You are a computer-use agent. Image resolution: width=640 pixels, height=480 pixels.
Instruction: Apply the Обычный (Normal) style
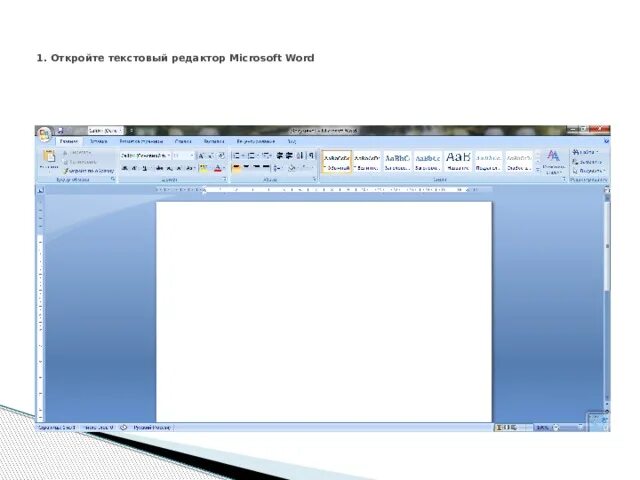pos(337,162)
